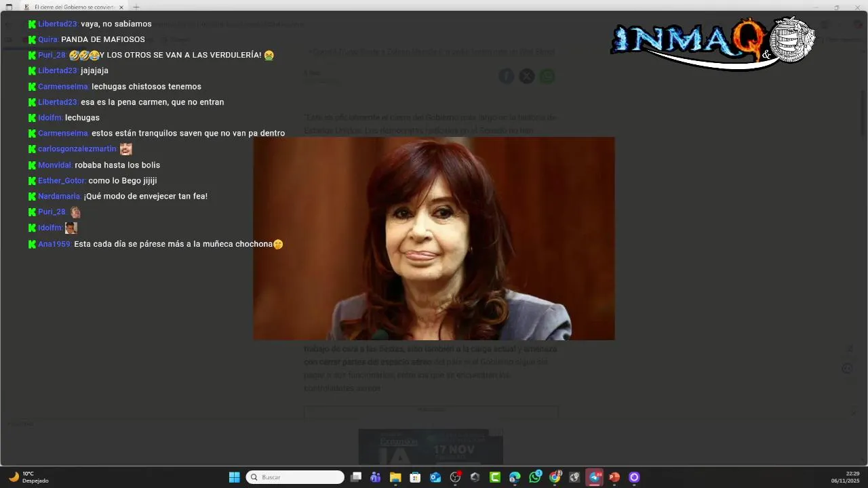Open Outlook from the taskbar
The height and width of the screenshot is (488, 868).
tap(435, 477)
